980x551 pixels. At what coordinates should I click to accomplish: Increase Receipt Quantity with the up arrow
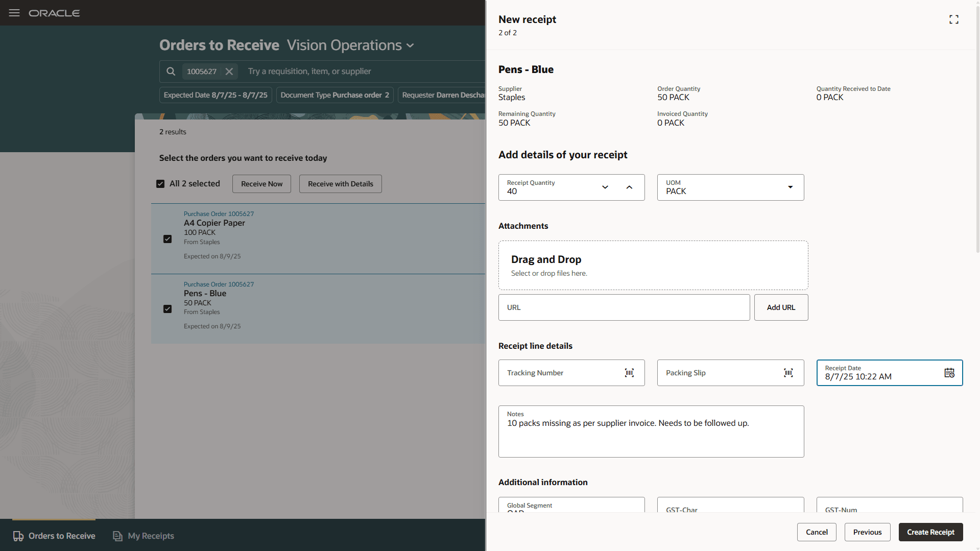629,187
